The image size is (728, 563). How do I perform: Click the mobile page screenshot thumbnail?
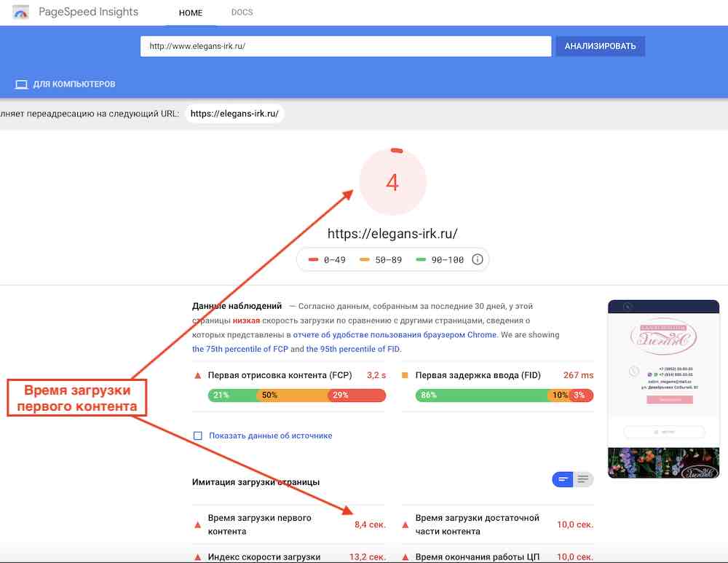pyautogui.click(x=663, y=389)
